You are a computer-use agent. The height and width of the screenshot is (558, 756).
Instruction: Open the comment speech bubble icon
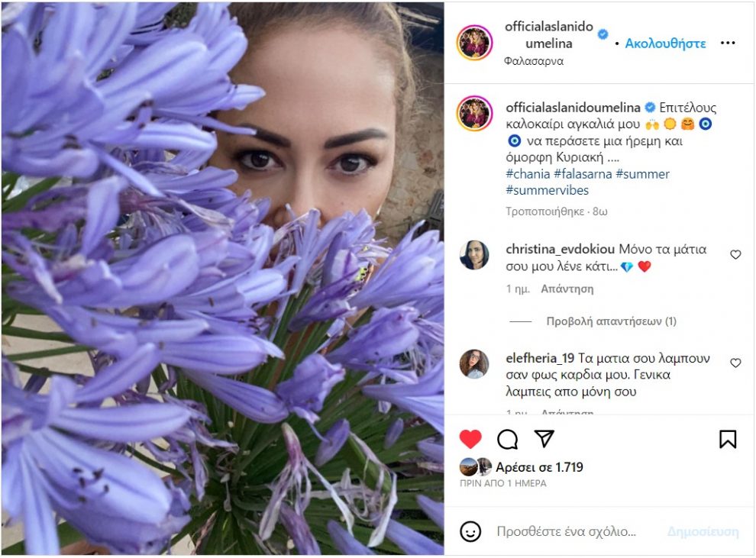[507, 439]
